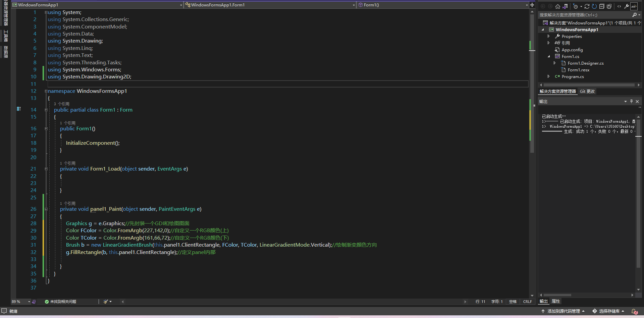Image resolution: width=644 pixels, height=318 pixels.
Task: Click the search magnifier in Solution Explorer
Action: [636, 15]
